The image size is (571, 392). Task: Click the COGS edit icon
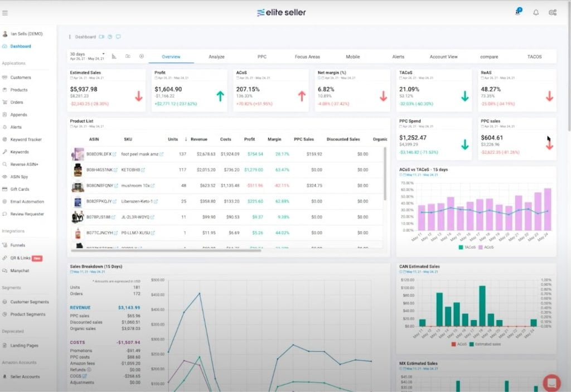pos(85,376)
